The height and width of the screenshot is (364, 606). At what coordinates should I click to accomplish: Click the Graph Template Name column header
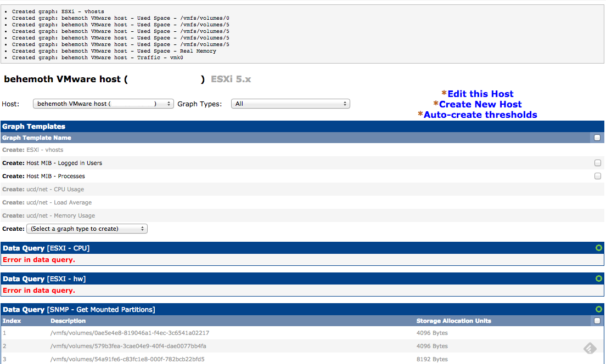[37, 138]
